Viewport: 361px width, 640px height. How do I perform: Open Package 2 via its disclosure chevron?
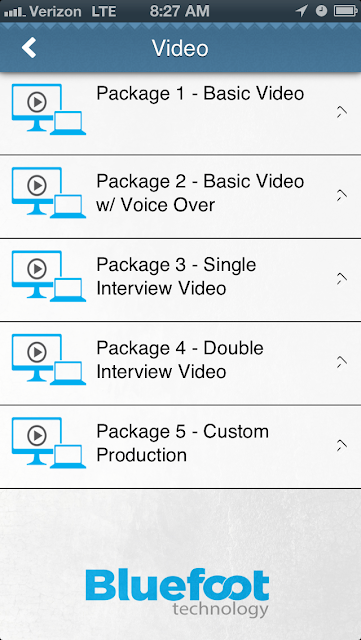(342, 195)
